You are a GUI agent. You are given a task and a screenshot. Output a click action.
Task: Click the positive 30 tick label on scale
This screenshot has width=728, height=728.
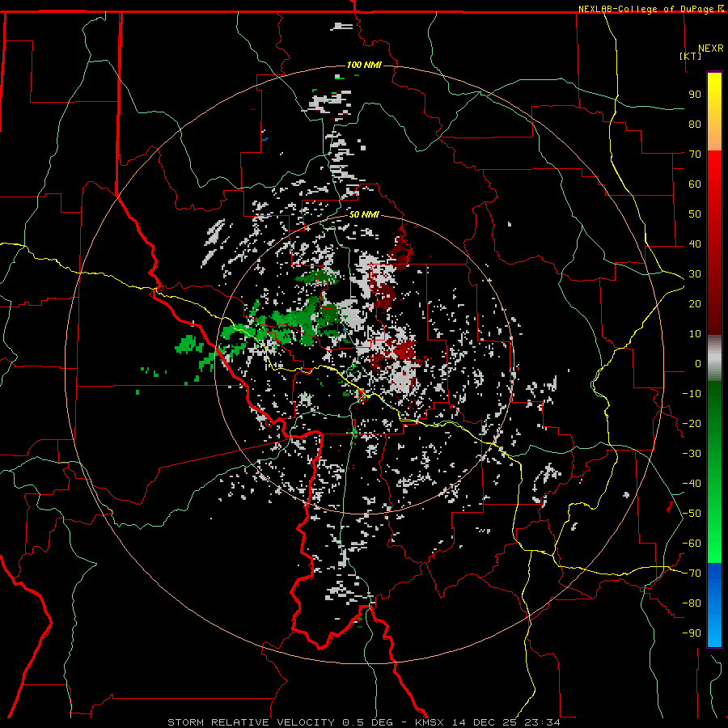[695, 274]
